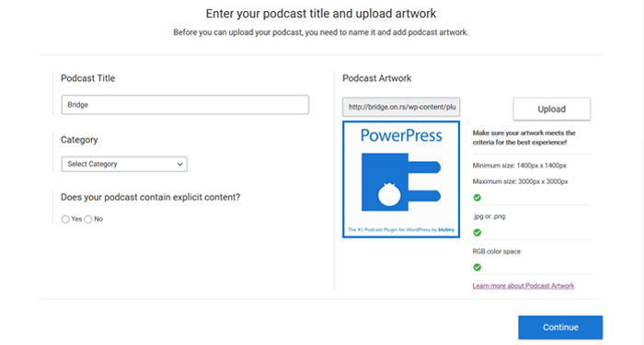Click the PowerPress artwork preview thumbnail

click(401, 179)
